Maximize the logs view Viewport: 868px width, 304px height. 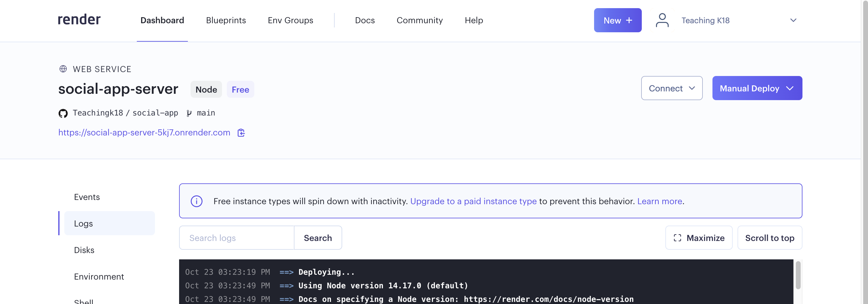tap(699, 238)
